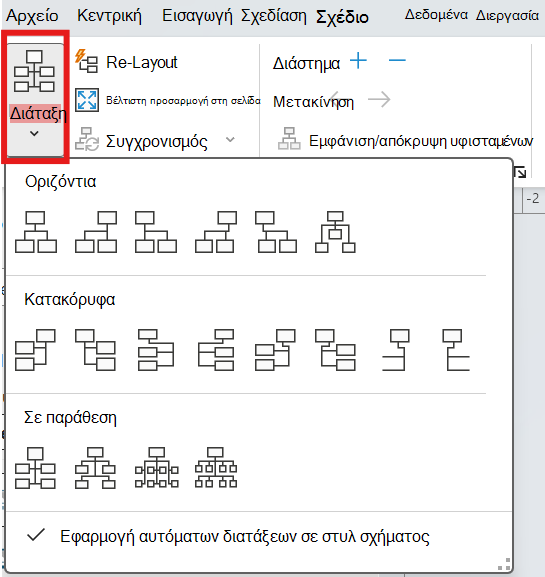Click Εμφάνιση/απόκρυψη υφισταμένων button
The width and height of the screenshot is (545, 577).
[x=405, y=141]
